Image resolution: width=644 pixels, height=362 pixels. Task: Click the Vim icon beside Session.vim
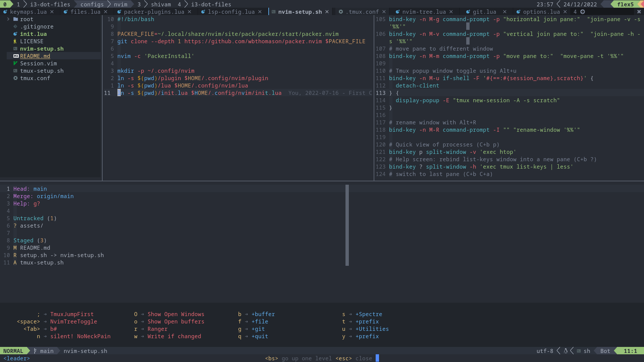(15, 63)
